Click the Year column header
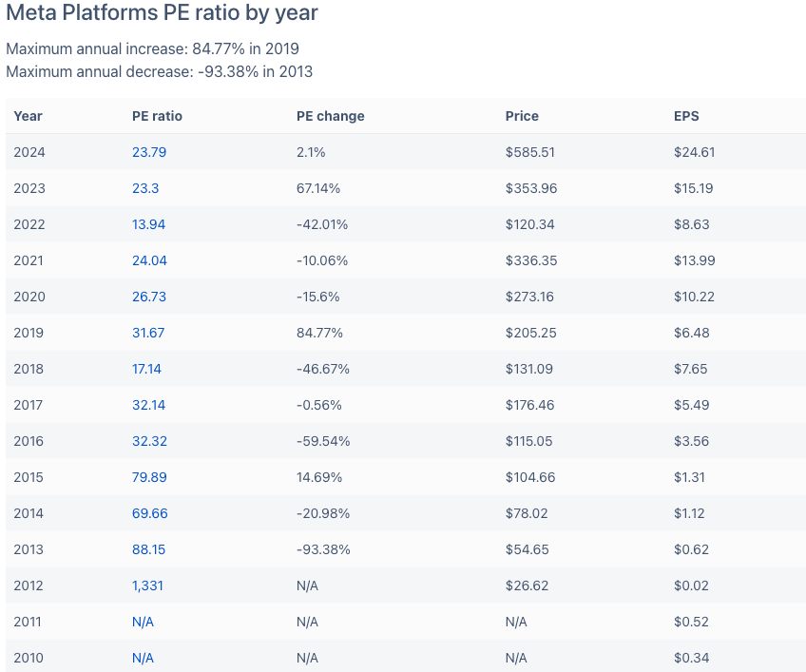The width and height of the screenshot is (806, 672). click(29, 116)
